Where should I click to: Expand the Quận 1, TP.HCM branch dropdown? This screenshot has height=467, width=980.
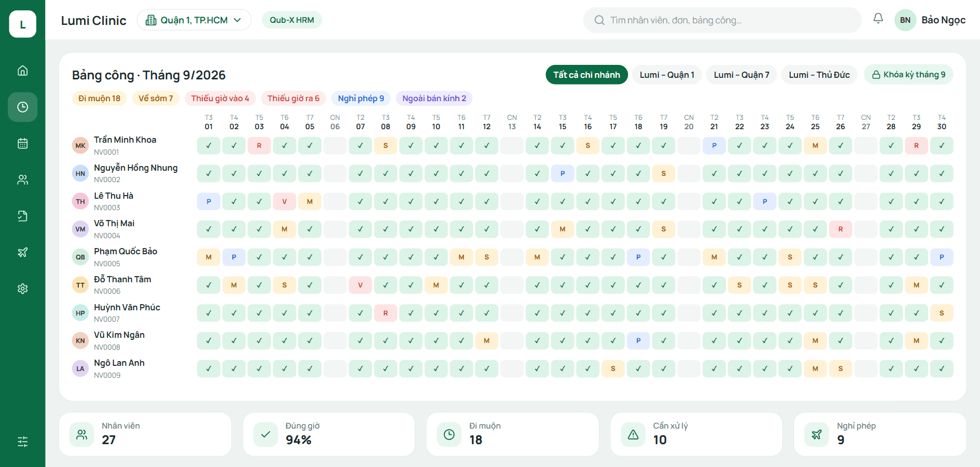point(194,20)
